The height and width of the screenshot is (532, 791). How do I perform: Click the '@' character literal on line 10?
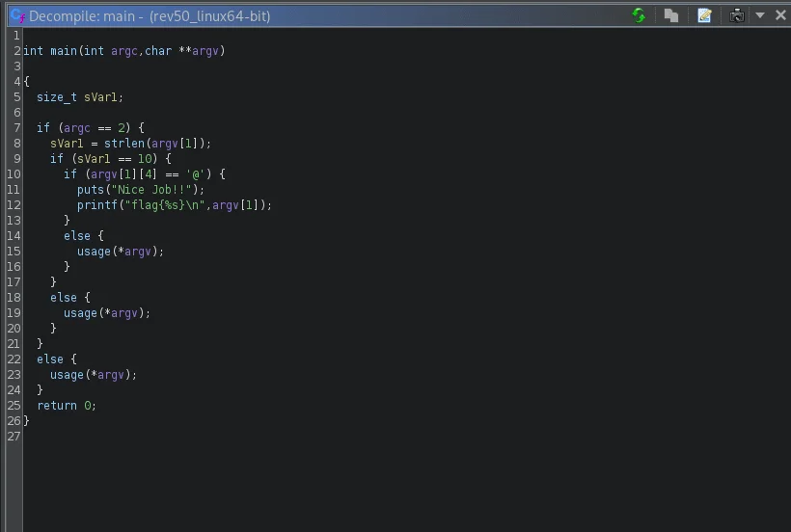tap(195, 174)
